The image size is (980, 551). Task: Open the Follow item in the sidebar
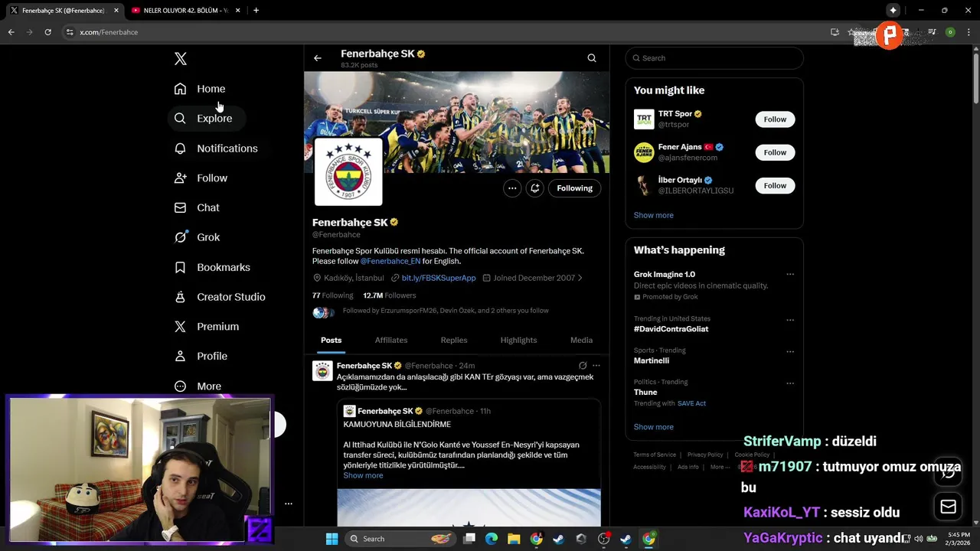(x=201, y=178)
